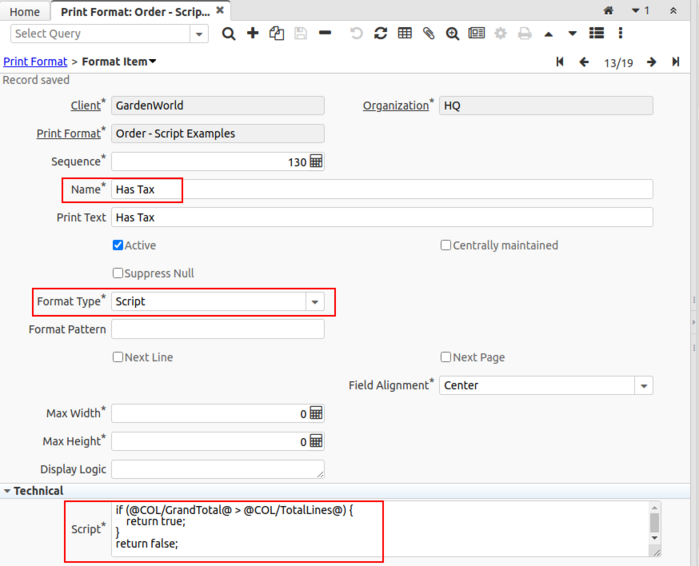
Task: Create a new record with plus icon
Action: 253,33
